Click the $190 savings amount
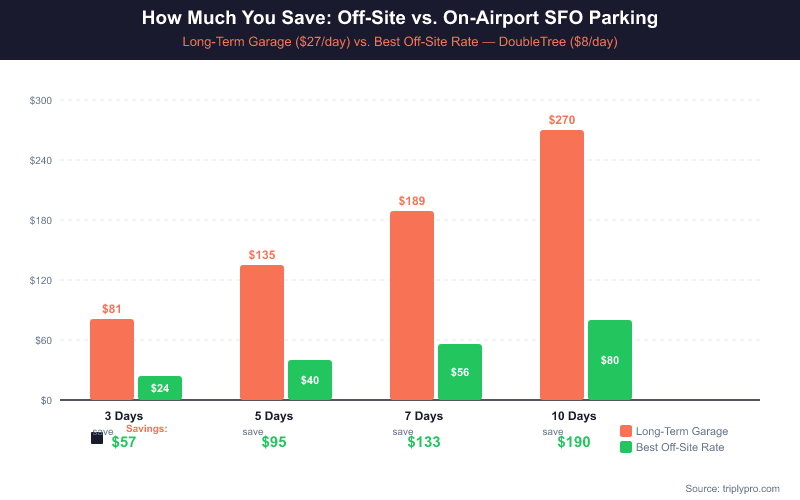Image resolution: width=800 pixels, height=500 pixels. coord(574,442)
